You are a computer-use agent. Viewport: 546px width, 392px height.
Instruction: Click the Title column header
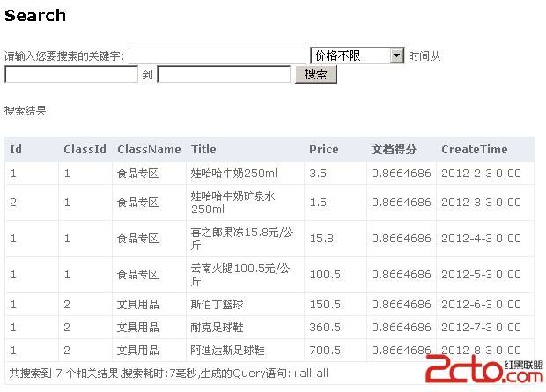point(203,150)
